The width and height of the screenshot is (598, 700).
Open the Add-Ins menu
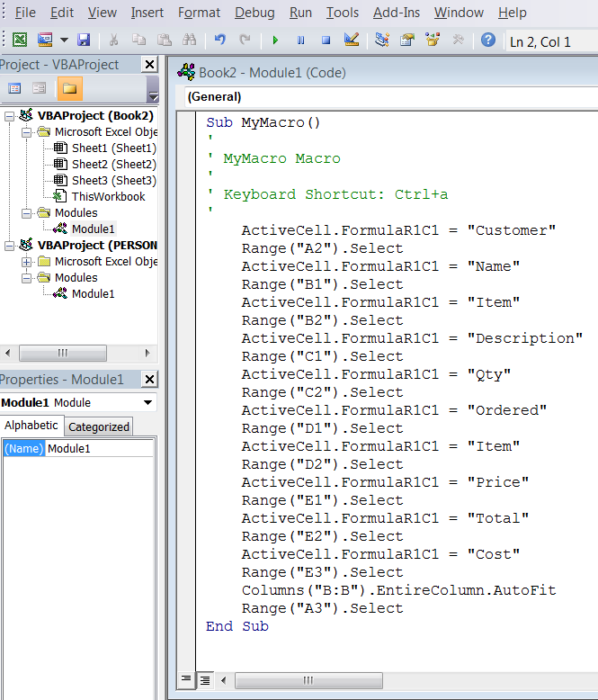[x=397, y=13]
